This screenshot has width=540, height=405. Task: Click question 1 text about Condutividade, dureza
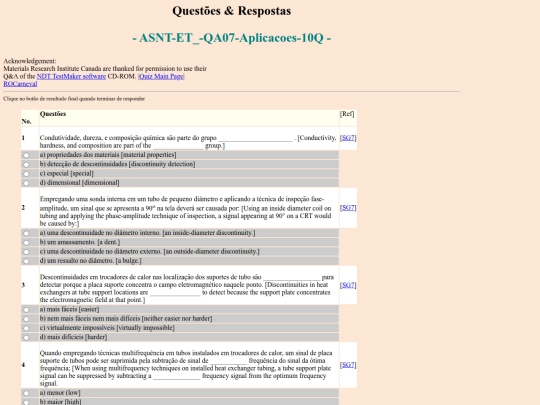tap(188, 142)
